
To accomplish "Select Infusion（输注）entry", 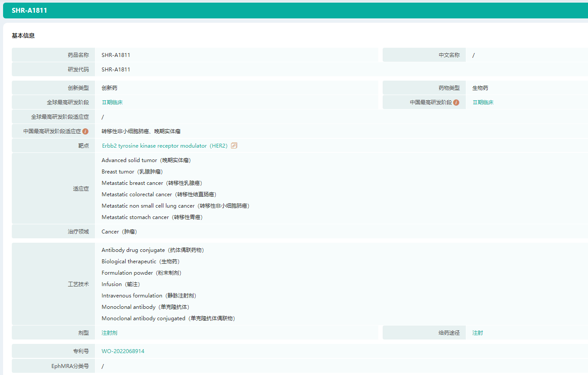I will click(121, 284).
